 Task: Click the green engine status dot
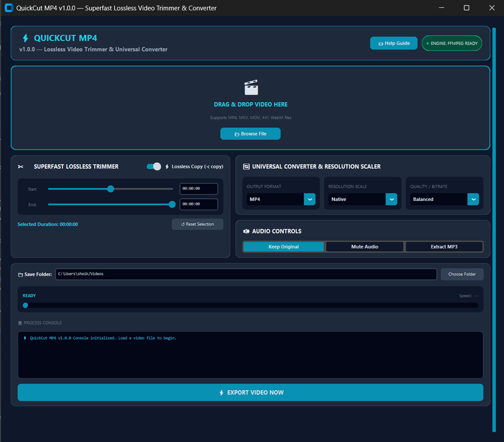pyautogui.click(x=428, y=44)
